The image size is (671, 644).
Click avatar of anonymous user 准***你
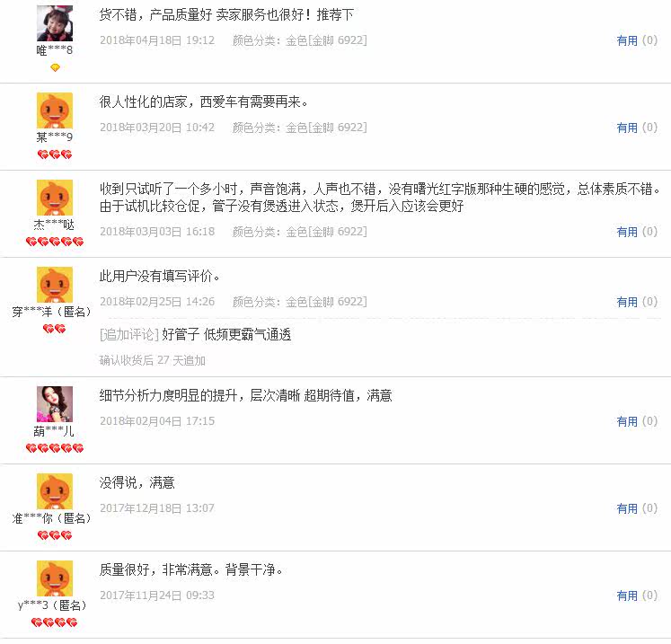(x=55, y=491)
